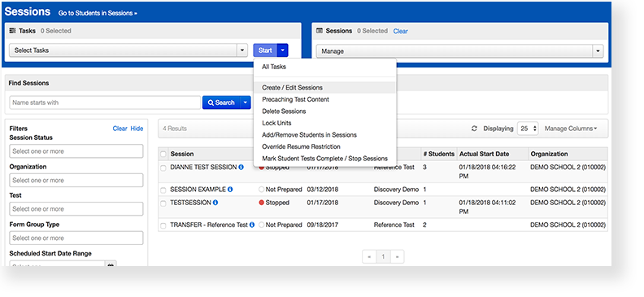Open info icon next to DIANNE TEST SESSION
Screen dimensions: 644x297
(x=241, y=167)
